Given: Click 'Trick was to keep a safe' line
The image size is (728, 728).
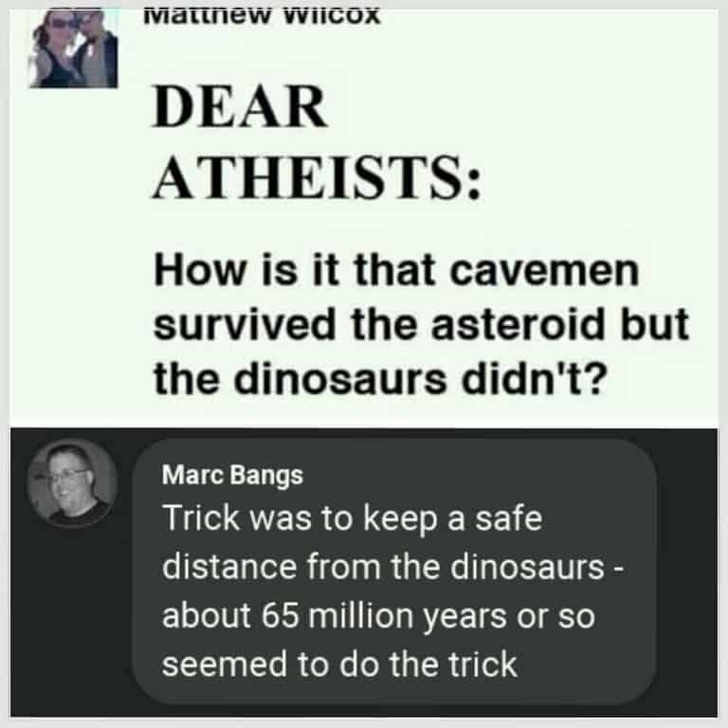Looking at the screenshot, I should (x=353, y=519).
